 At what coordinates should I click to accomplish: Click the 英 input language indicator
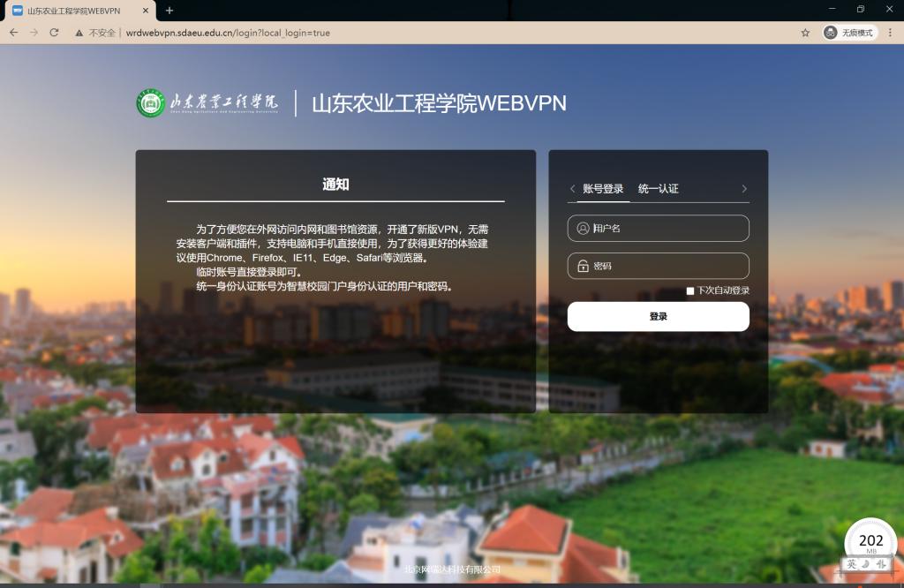(x=851, y=564)
